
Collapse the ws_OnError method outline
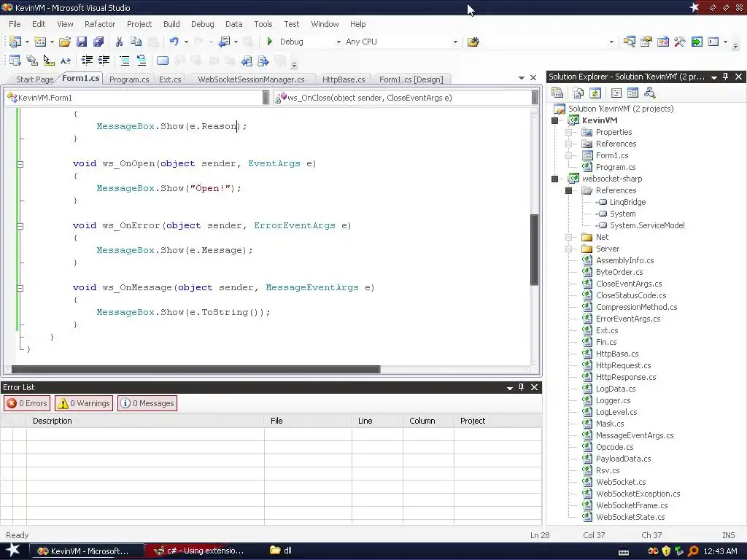click(x=20, y=226)
